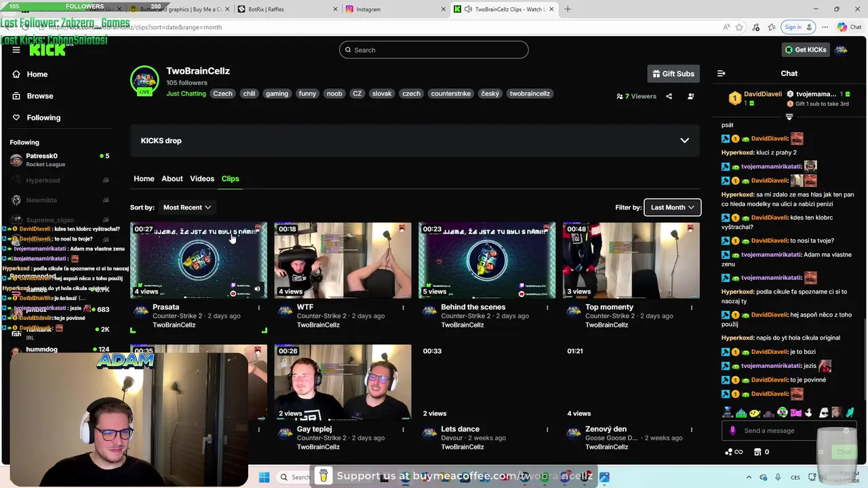Pick the green headphones emote
Image resolution: width=868 pixels, height=488 pixels.
coord(783,412)
